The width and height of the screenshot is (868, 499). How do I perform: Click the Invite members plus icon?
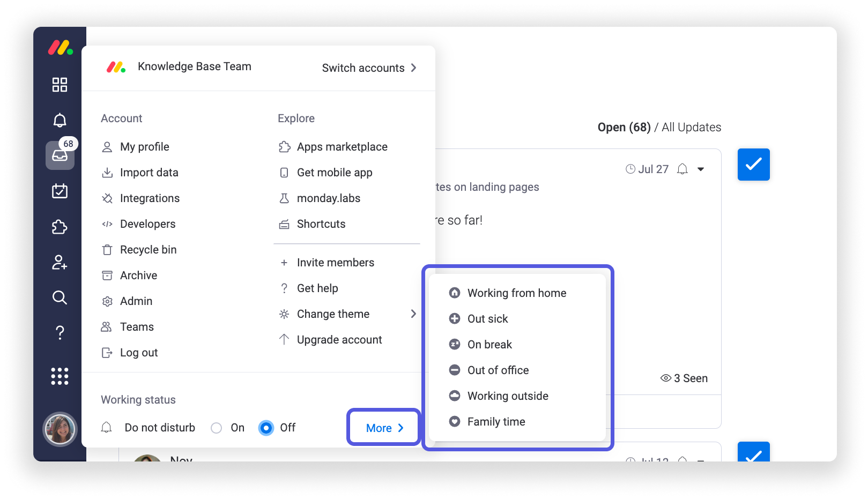pyautogui.click(x=284, y=263)
